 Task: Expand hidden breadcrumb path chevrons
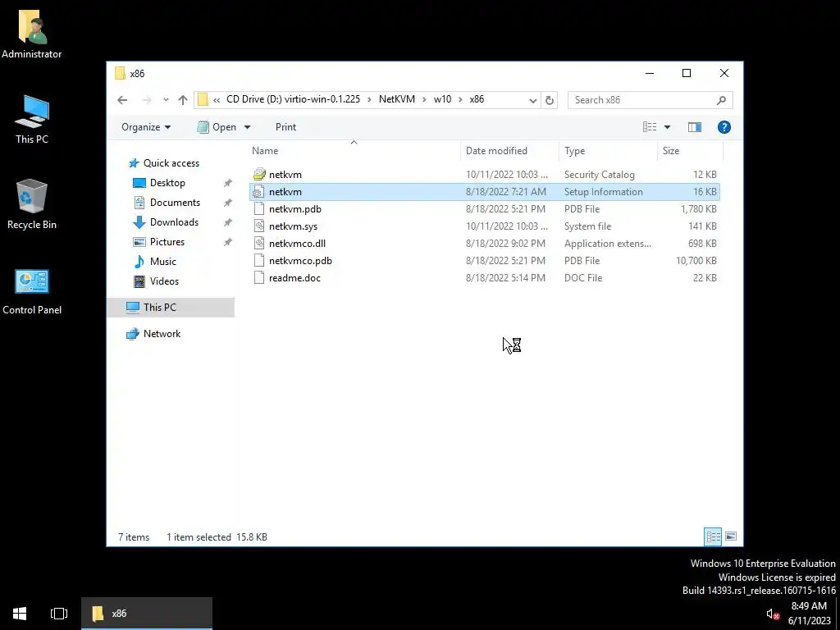pos(217,99)
